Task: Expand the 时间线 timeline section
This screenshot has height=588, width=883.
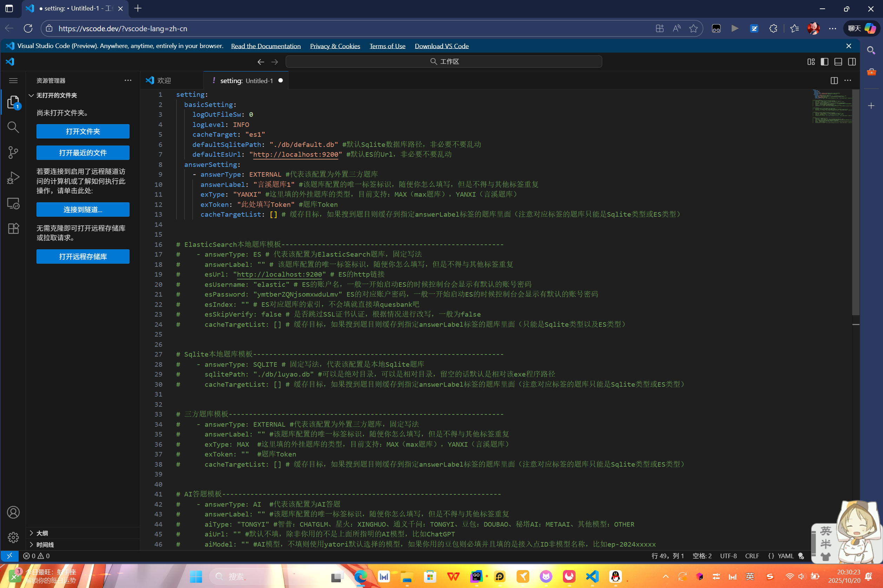Action: point(45,545)
